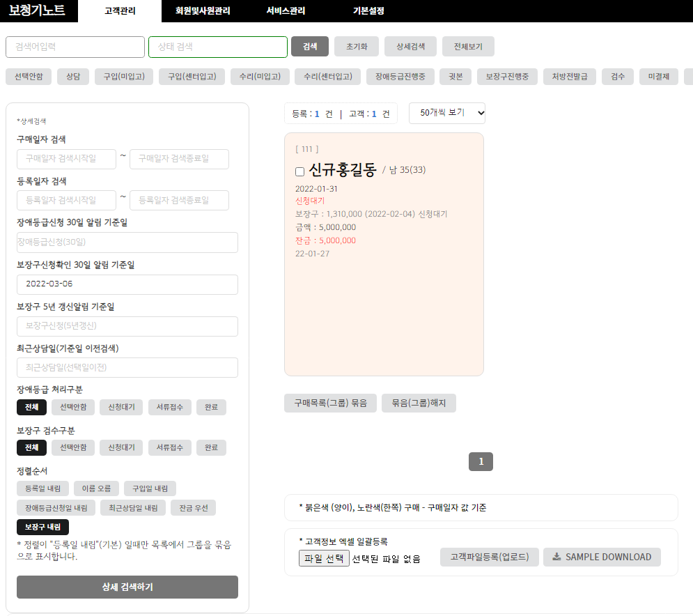693x616 pixels.
Task: Switch to the 서비스관리 tab
Action: (286, 11)
